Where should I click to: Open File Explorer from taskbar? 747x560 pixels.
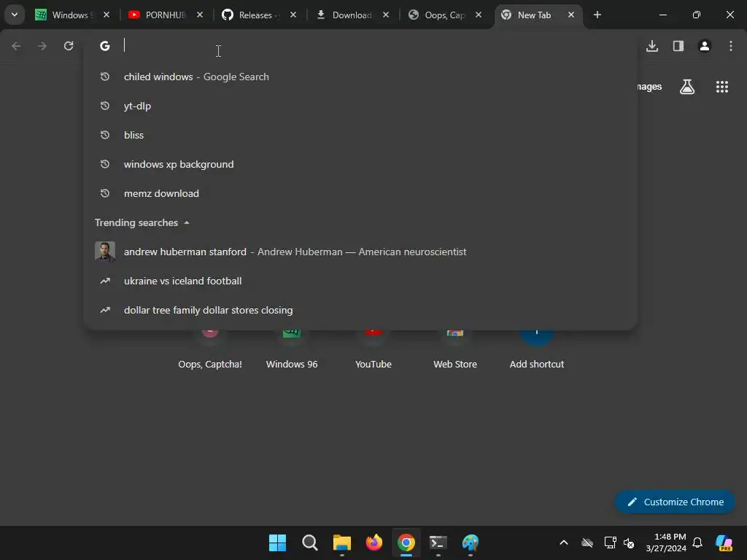tap(342, 542)
